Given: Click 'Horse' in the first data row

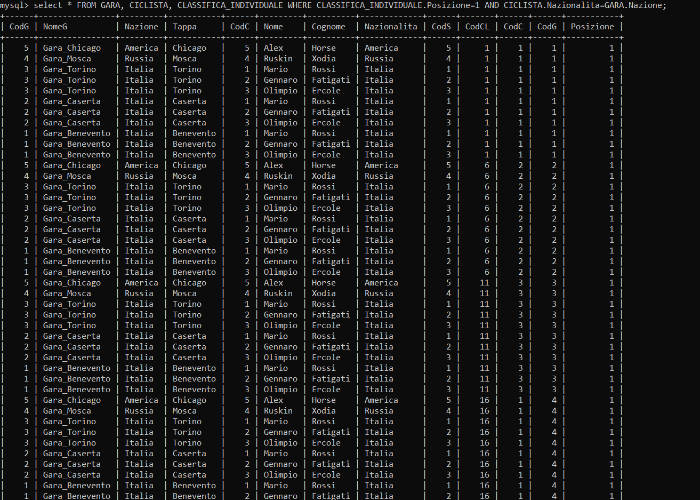Looking at the screenshot, I should [324, 48].
